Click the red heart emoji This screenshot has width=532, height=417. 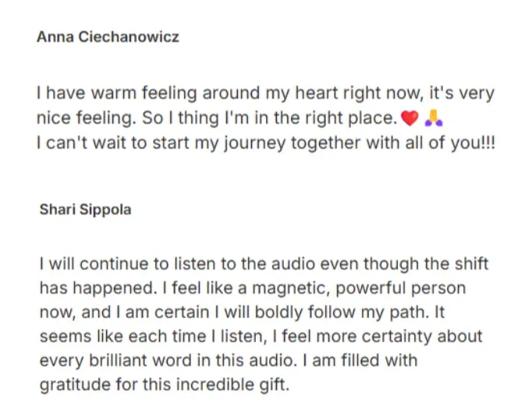410,118
